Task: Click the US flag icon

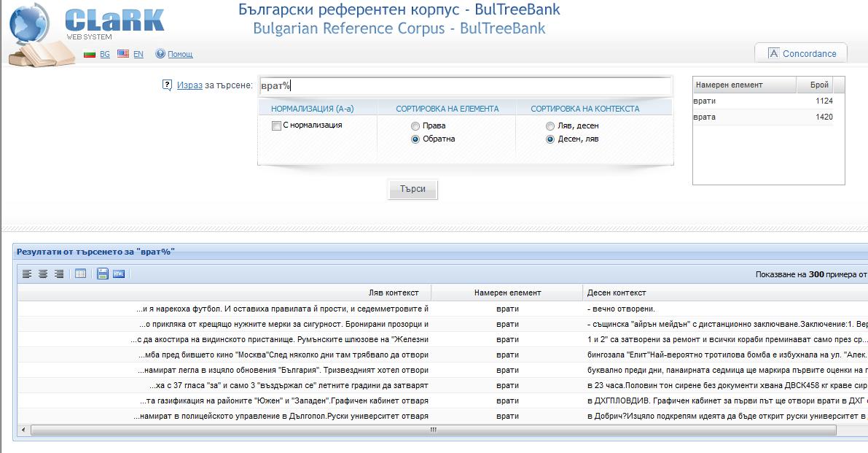Action: click(123, 54)
